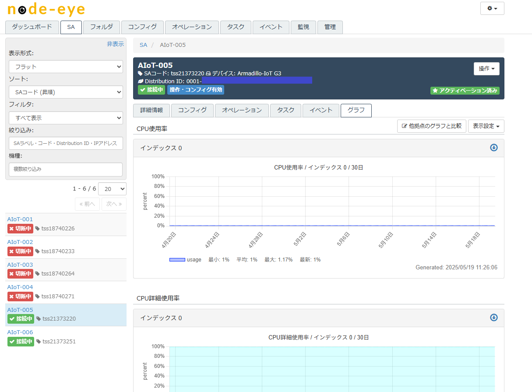Click the tss18740271 SA code text
The image size is (532, 392).
tap(58, 297)
